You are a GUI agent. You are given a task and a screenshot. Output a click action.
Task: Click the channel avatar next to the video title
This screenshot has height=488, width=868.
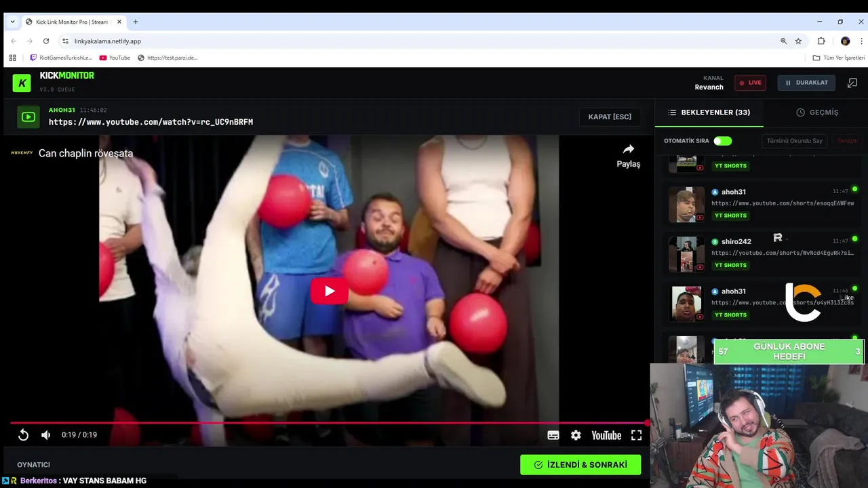tap(22, 153)
